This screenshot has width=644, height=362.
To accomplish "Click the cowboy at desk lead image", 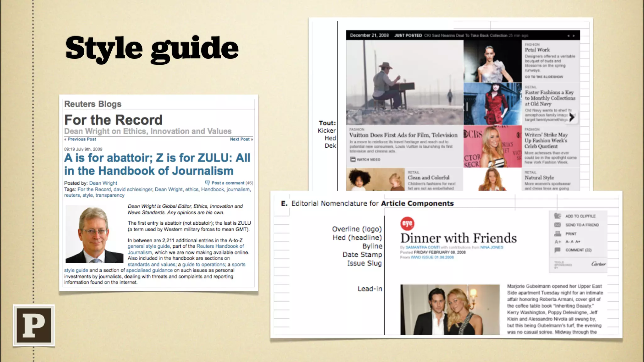I will tap(405, 82).
